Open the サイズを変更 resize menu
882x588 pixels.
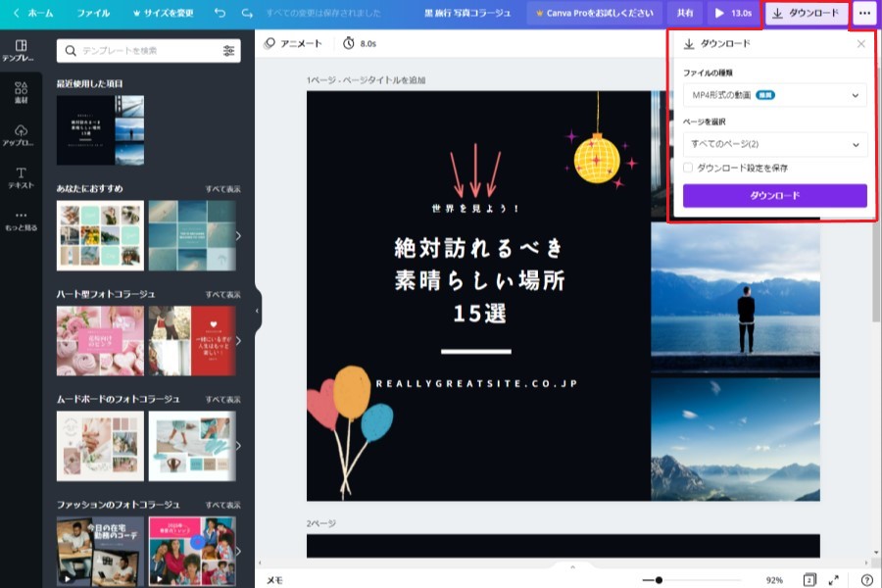(163, 14)
